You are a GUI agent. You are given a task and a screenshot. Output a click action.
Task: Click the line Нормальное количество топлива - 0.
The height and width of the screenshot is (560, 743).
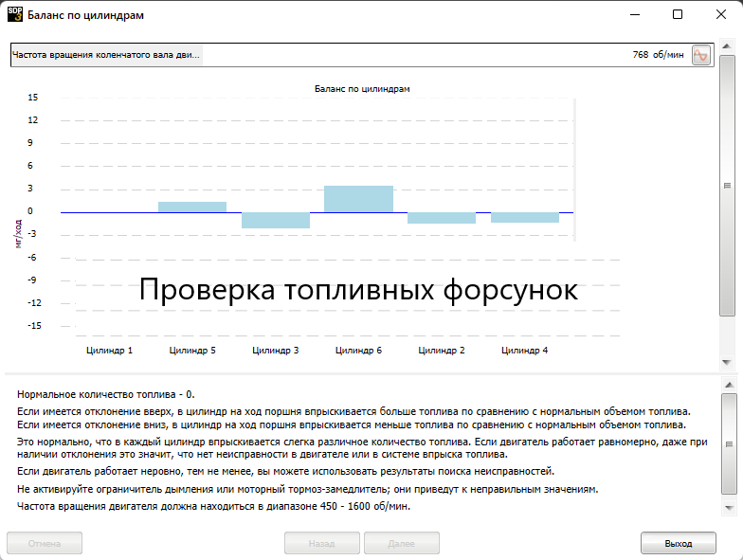pos(106,394)
